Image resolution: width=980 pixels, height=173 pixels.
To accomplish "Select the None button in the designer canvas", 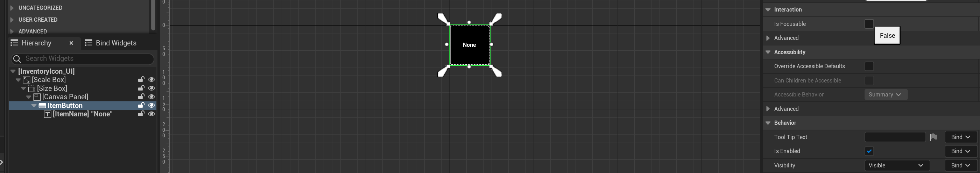I will click(470, 45).
